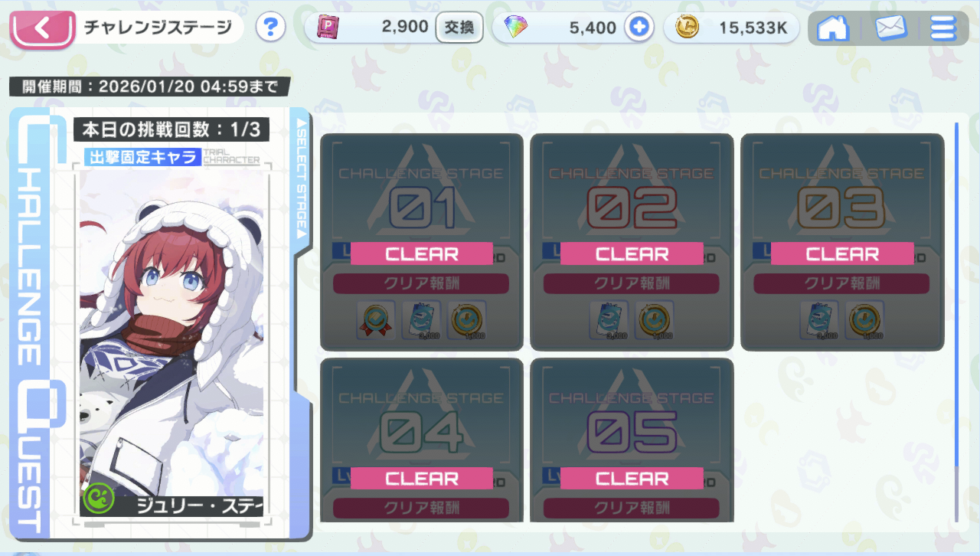
Task: Click the blue vertical scrollbar on right
Action: pos(956,322)
